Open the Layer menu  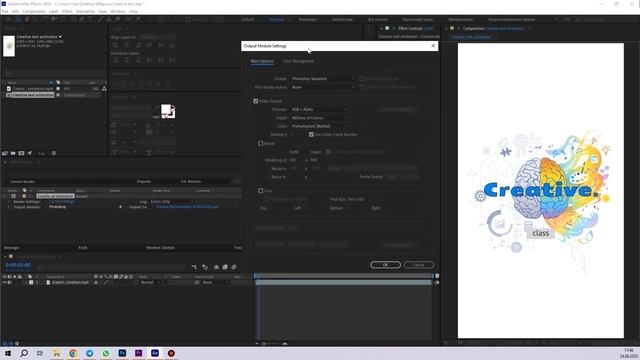tap(53, 11)
